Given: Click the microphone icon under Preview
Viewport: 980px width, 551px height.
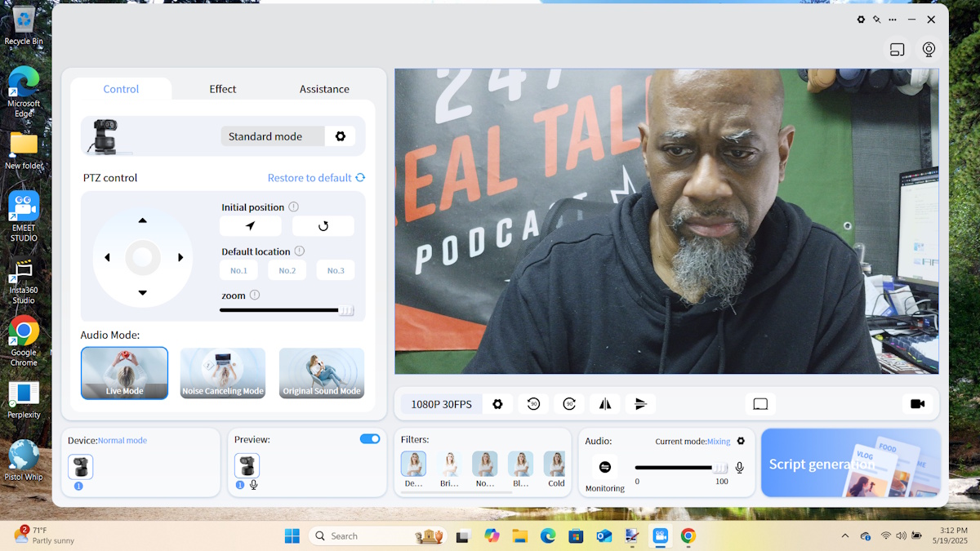Looking at the screenshot, I should 254,485.
